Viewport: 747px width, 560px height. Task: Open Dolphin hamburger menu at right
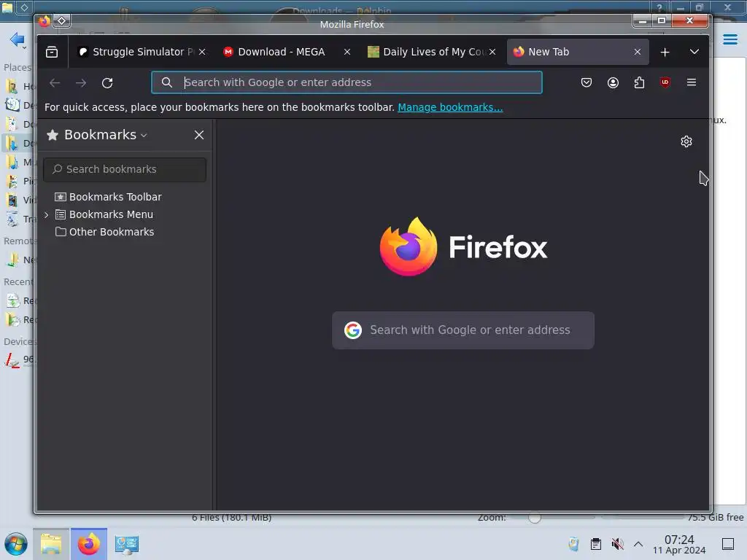pyautogui.click(x=729, y=39)
